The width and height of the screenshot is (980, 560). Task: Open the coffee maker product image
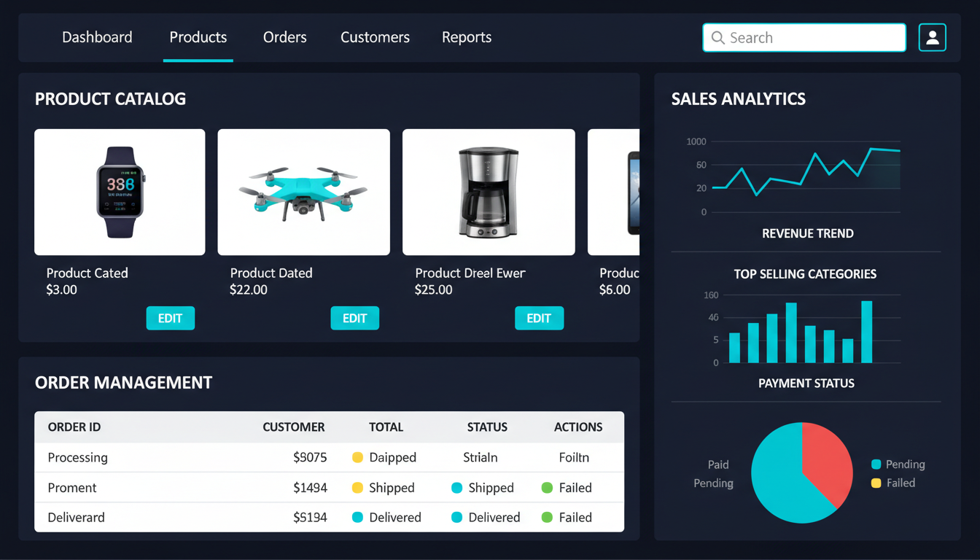489,192
